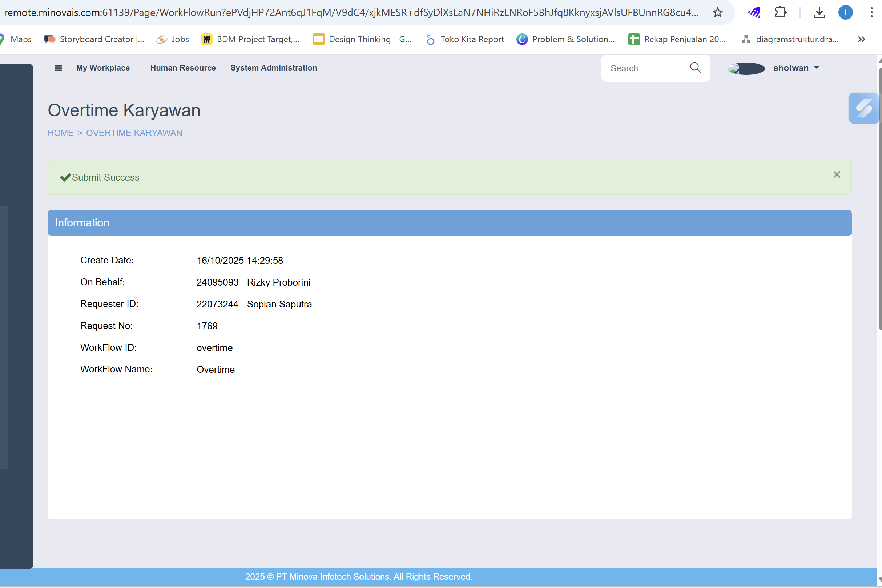Bookmark this page with star icon

tap(717, 12)
